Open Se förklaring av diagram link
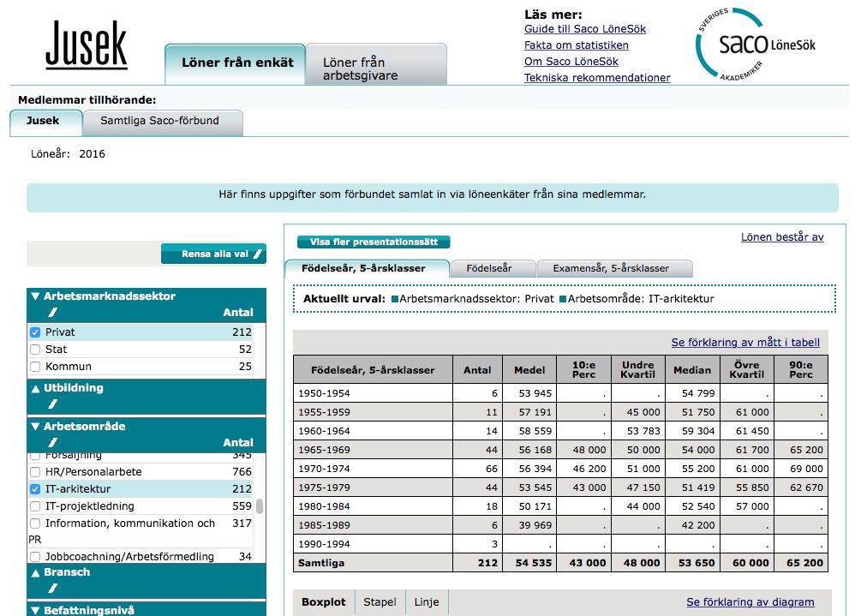Screen dimensions: 861x616 [x=750, y=601]
